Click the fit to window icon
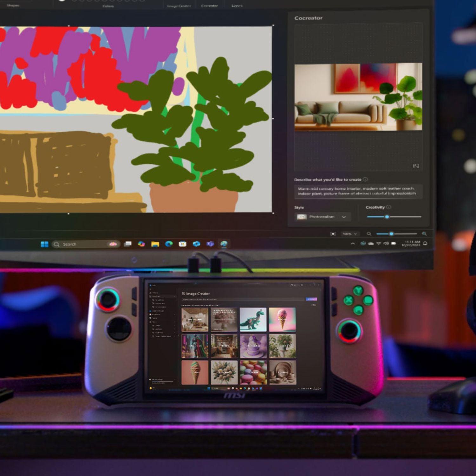 (x=333, y=234)
